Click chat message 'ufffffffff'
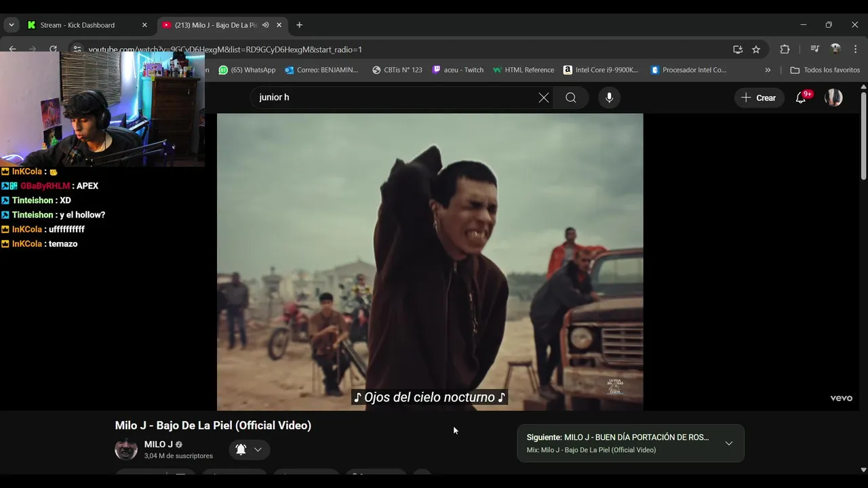Image resolution: width=868 pixels, height=488 pixels. tap(66, 230)
